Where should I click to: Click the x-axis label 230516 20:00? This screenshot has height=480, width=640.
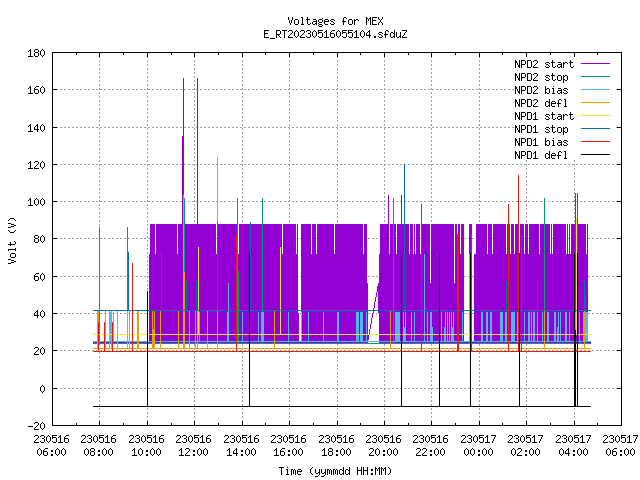tap(383, 446)
